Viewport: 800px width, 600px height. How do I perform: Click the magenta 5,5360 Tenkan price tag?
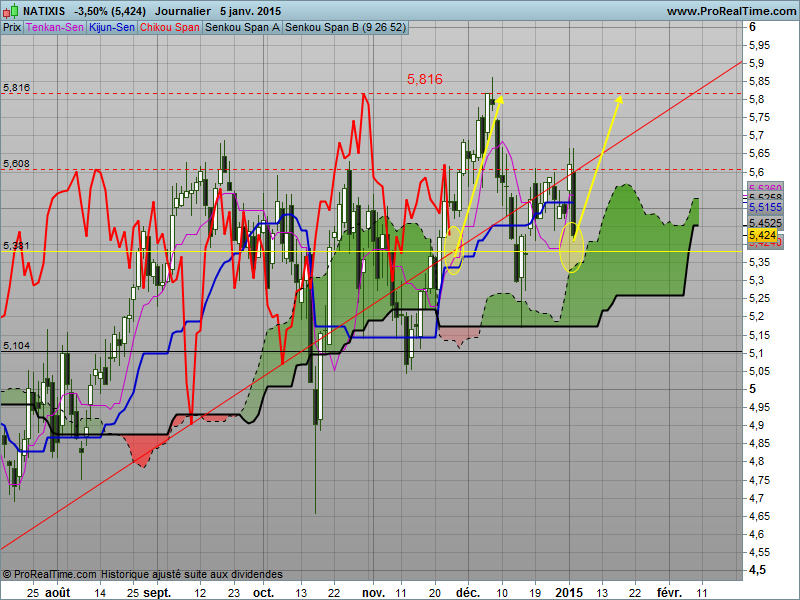tap(765, 188)
